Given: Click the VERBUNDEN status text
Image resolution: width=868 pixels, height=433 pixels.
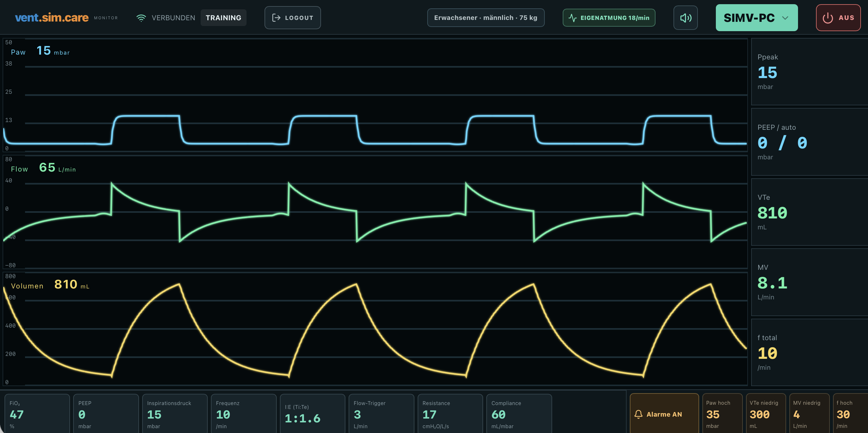Looking at the screenshot, I should point(173,18).
